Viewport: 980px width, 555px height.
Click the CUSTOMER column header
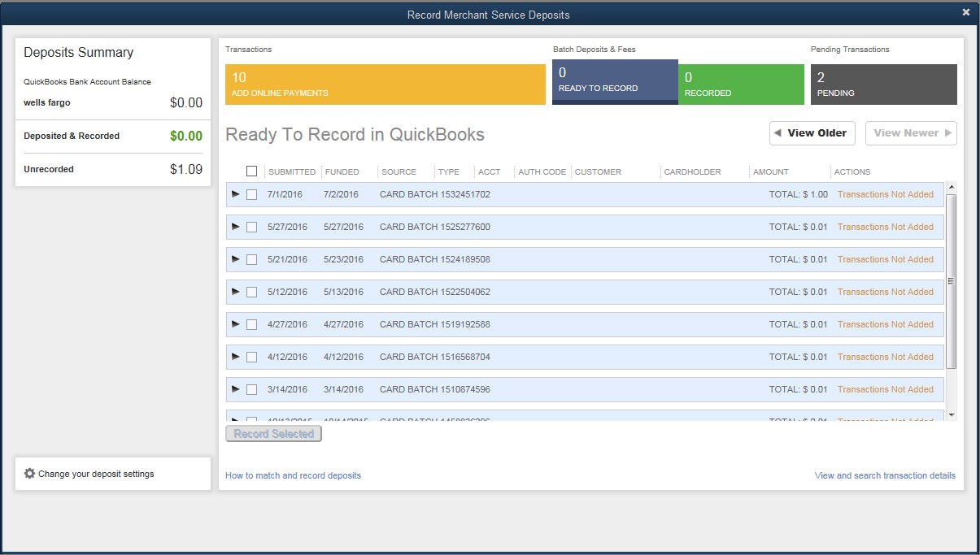(598, 172)
